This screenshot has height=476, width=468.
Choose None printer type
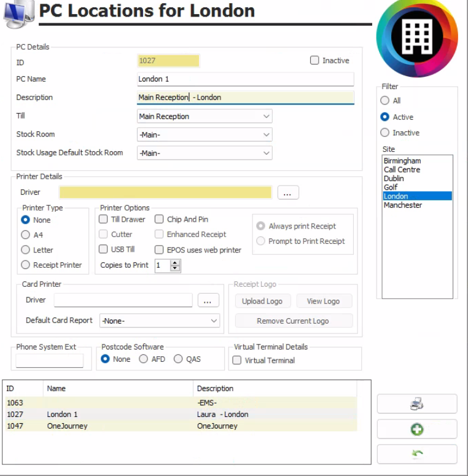(26, 220)
